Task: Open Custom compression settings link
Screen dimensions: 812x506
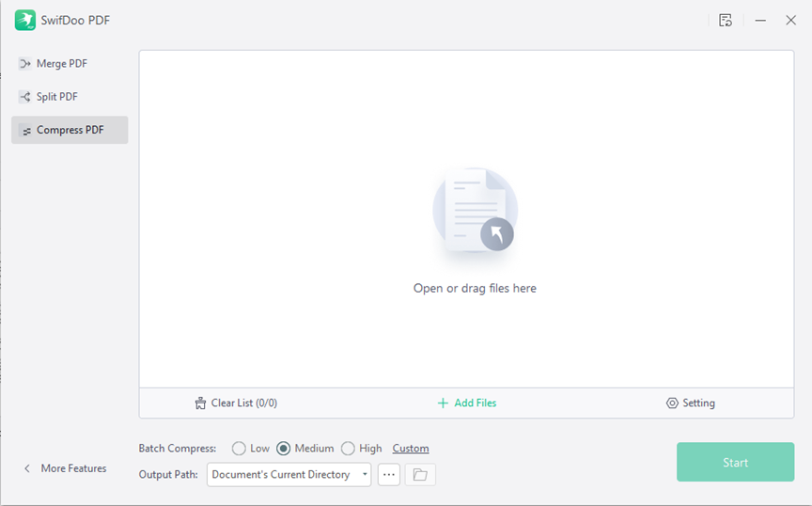Action: click(x=411, y=448)
